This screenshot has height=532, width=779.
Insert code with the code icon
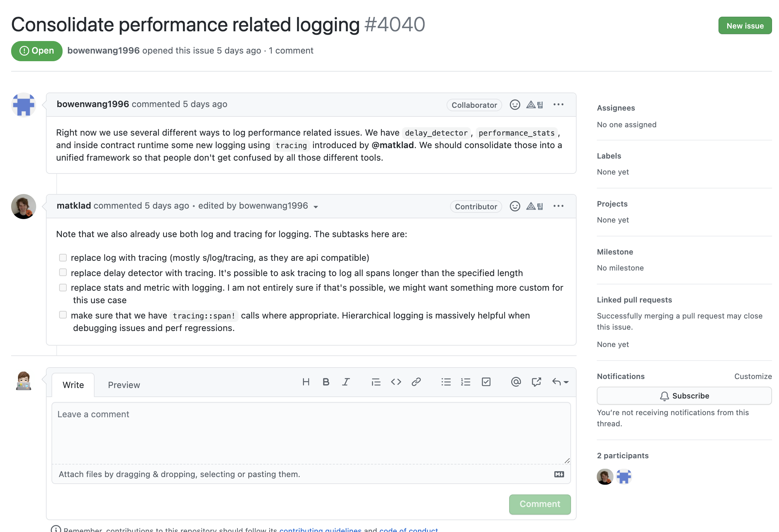click(x=396, y=382)
